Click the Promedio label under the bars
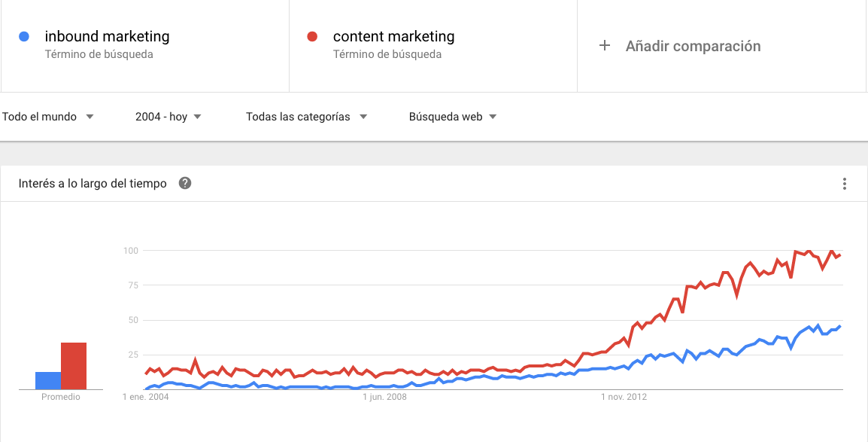The height and width of the screenshot is (442, 868). 61,397
